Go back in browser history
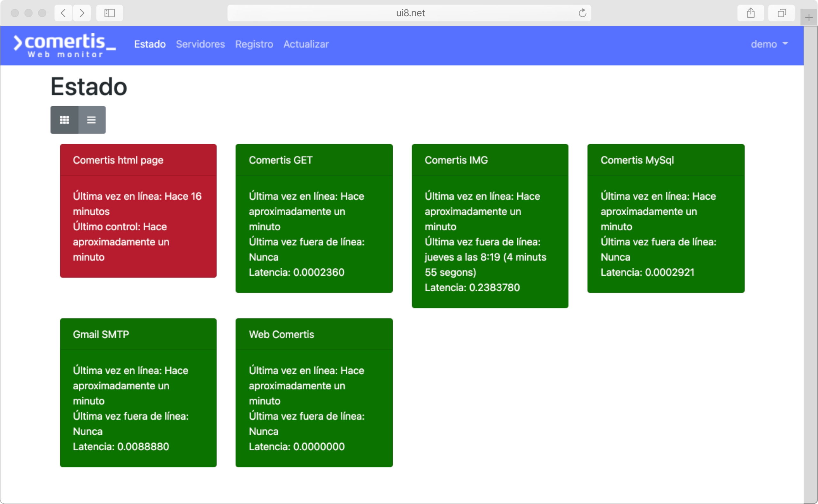This screenshot has width=818, height=504. pos(63,13)
